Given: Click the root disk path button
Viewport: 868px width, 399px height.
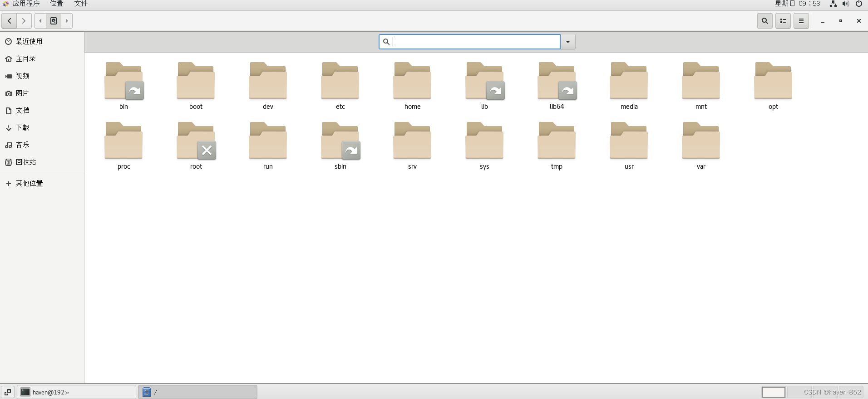Looking at the screenshot, I should point(54,21).
